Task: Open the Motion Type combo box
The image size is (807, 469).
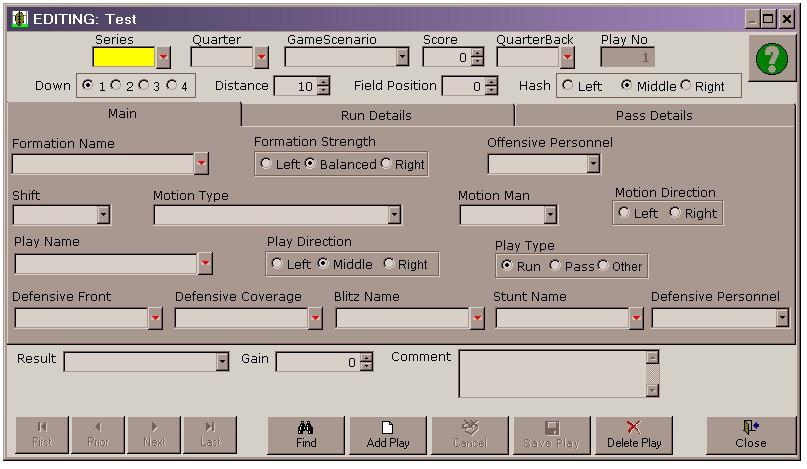Action: [394, 215]
